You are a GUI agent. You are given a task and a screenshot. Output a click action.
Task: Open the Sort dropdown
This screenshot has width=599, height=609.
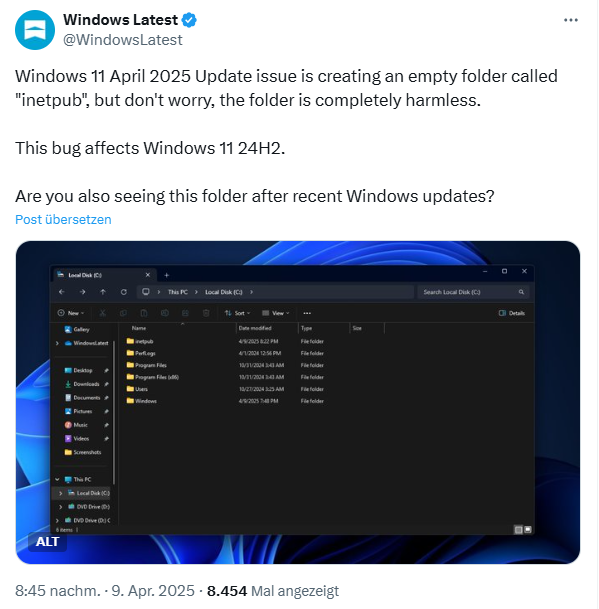pos(237,313)
